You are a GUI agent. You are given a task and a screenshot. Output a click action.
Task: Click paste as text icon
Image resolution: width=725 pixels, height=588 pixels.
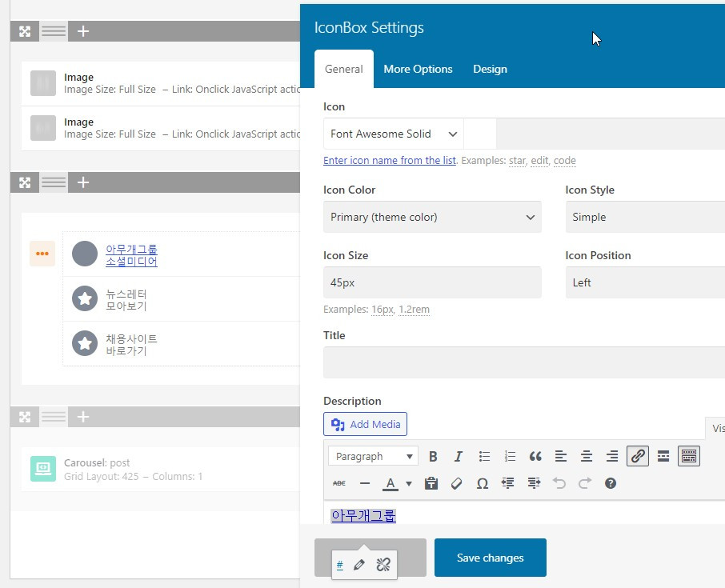pos(431,483)
